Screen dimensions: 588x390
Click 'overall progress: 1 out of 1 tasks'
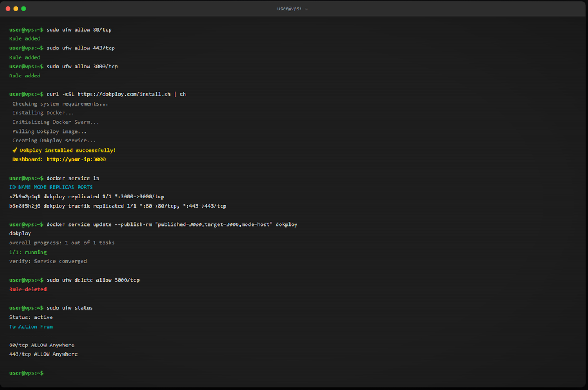62,243
